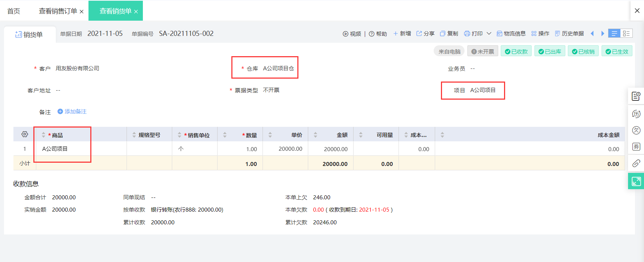Switch to the 查看销售订单 tab
This screenshot has height=262, width=644.
coord(58,11)
